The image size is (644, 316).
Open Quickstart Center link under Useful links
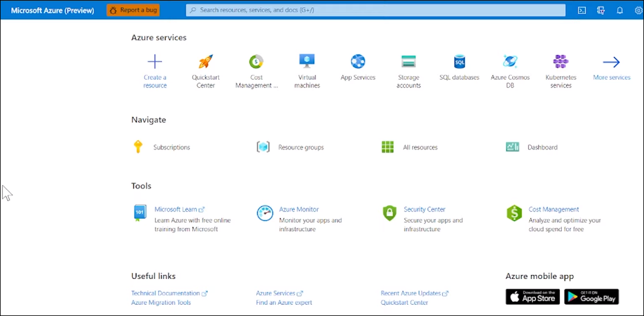tap(404, 302)
